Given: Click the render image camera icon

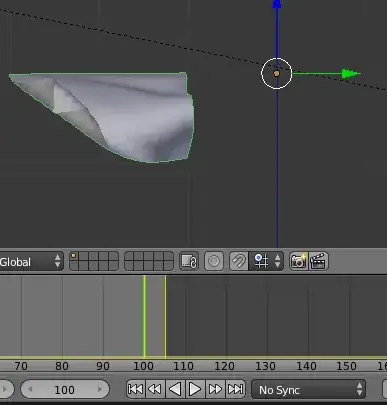Looking at the screenshot, I should click(x=299, y=261).
